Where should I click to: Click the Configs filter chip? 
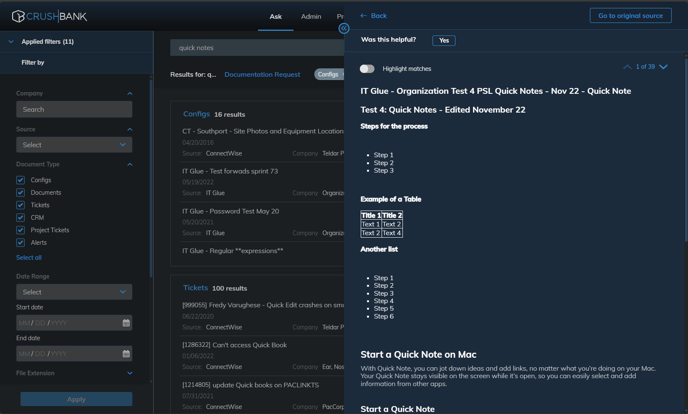coord(329,75)
